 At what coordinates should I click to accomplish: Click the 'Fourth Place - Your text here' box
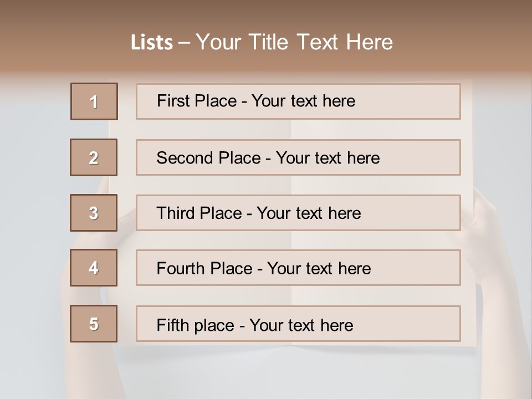298,268
